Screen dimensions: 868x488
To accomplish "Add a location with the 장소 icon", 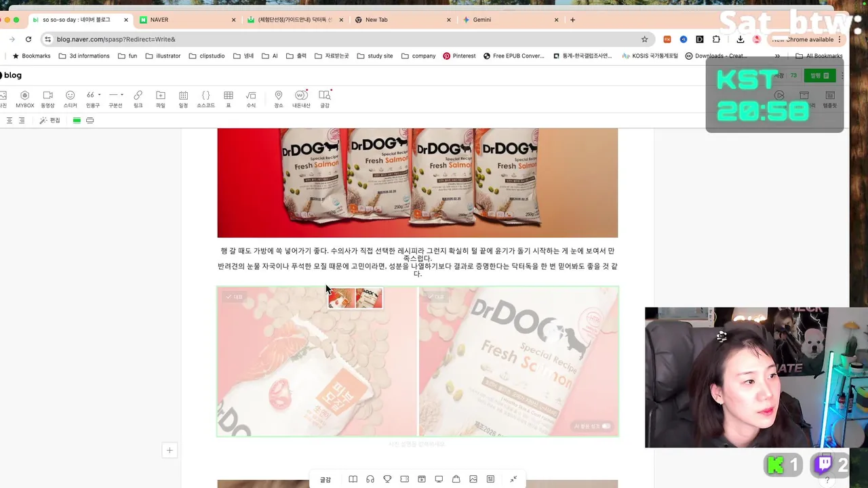I will click(x=279, y=99).
